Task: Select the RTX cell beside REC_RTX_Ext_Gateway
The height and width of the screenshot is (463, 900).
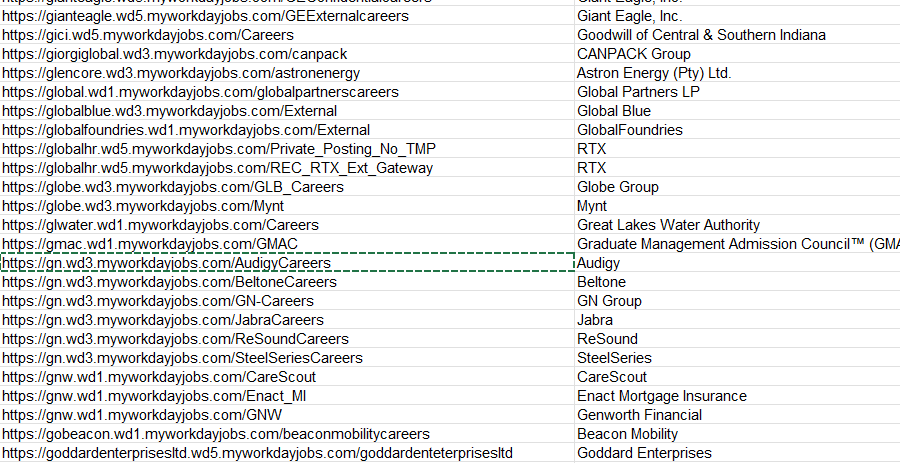Action: (737, 168)
